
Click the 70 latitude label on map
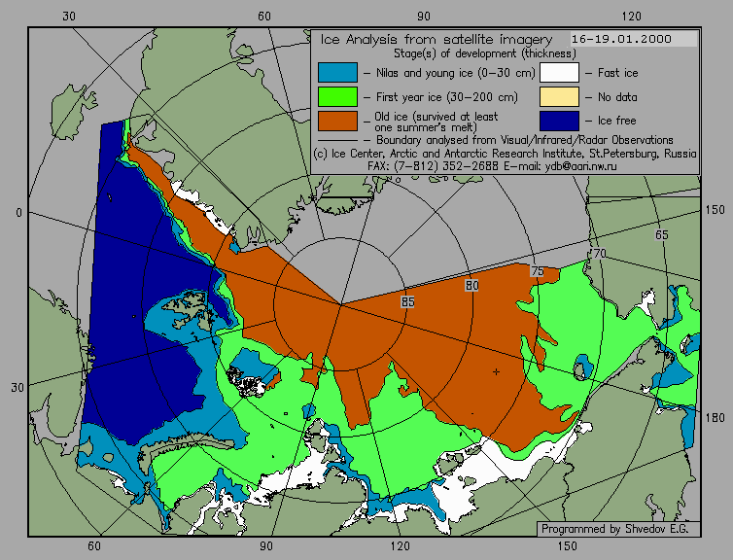599,254
